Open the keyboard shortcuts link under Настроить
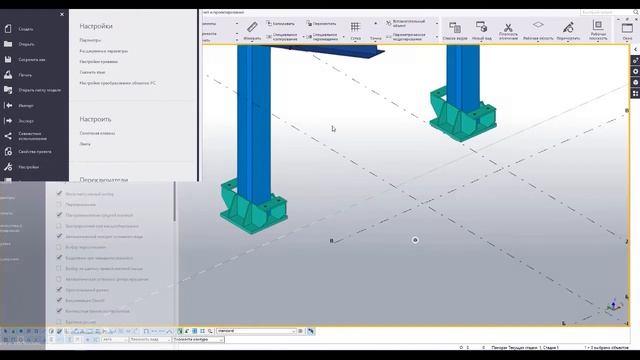The image size is (640, 360). point(97,133)
